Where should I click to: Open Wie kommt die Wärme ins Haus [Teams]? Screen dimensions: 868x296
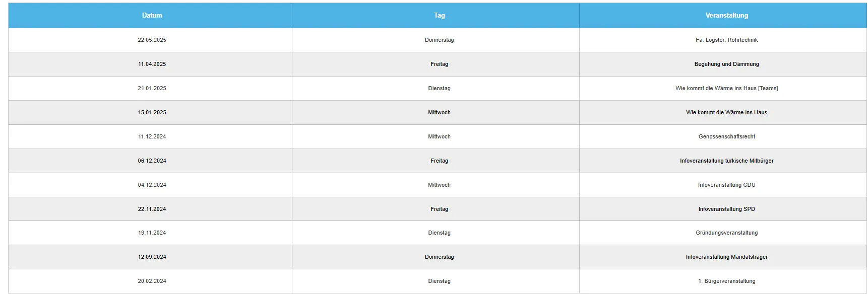726,89
